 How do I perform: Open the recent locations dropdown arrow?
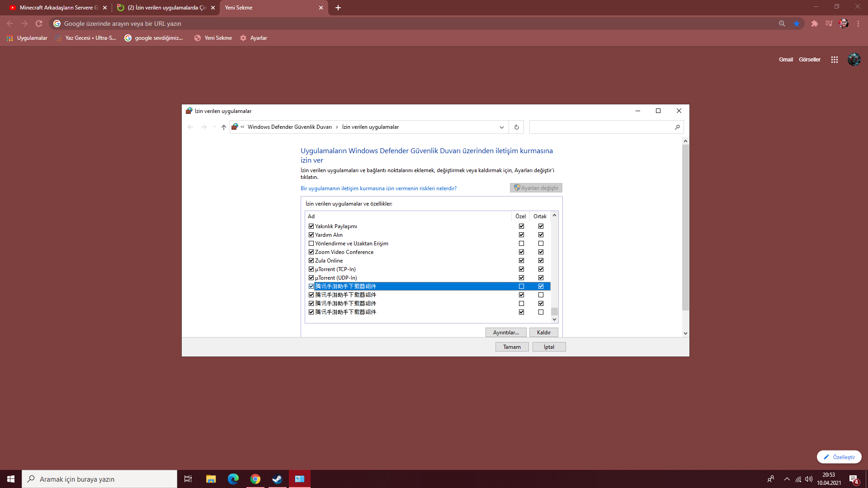214,127
